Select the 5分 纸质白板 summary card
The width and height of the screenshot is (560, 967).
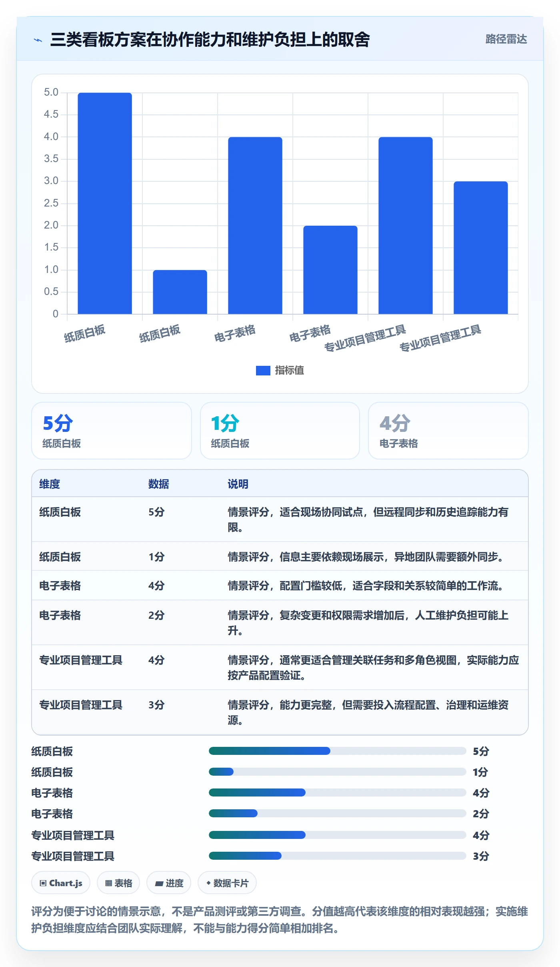112,431
